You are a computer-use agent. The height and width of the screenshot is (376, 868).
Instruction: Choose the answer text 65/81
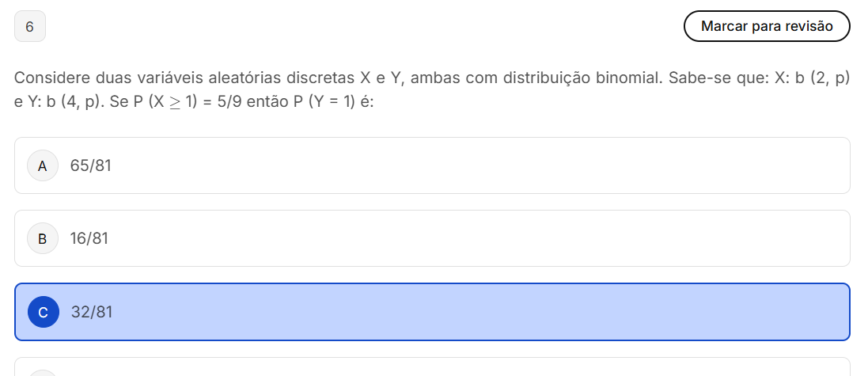90,165
